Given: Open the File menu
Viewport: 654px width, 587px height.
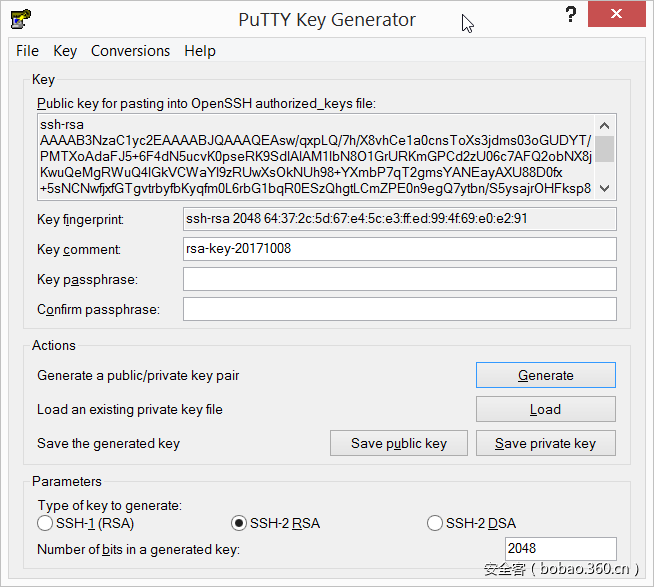Looking at the screenshot, I should pyautogui.click(x=27, y=51).
